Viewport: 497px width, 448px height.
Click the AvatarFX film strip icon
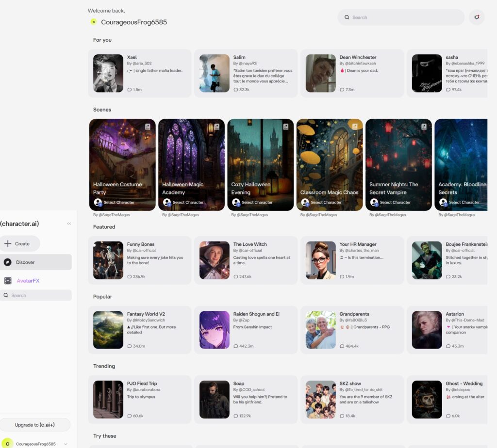[8, 281]
